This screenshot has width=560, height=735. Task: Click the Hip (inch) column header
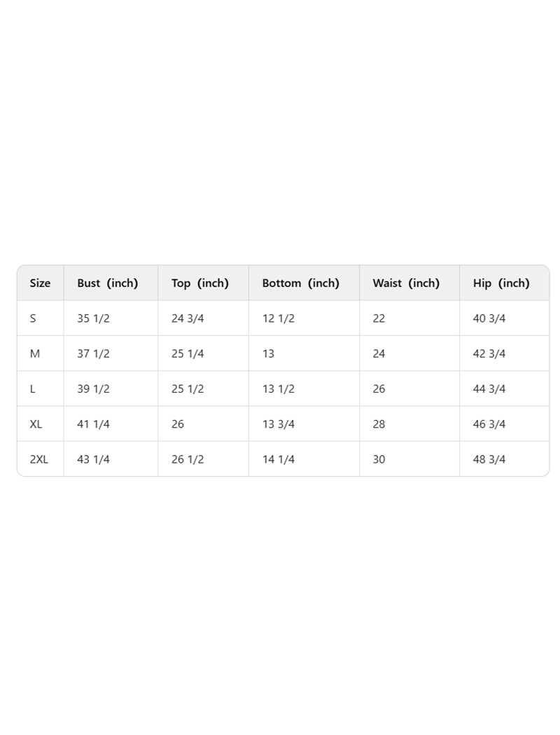[501, 283]
